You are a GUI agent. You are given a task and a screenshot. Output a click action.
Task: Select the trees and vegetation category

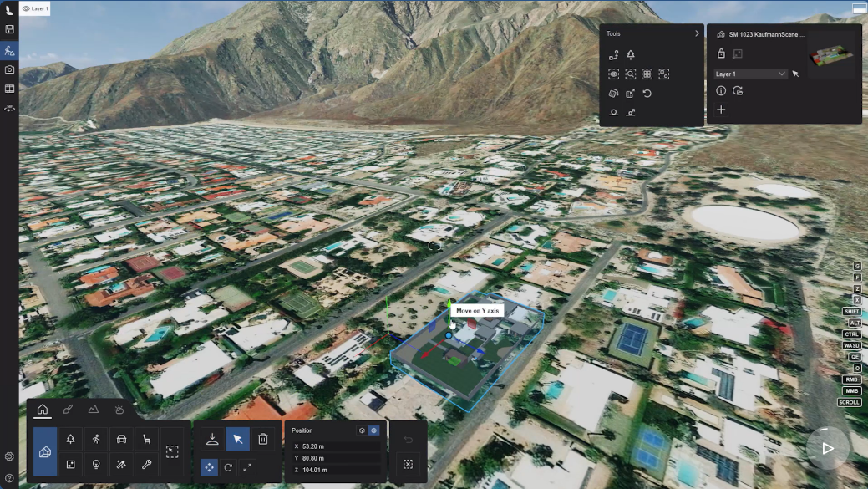(x=70, y=439)
